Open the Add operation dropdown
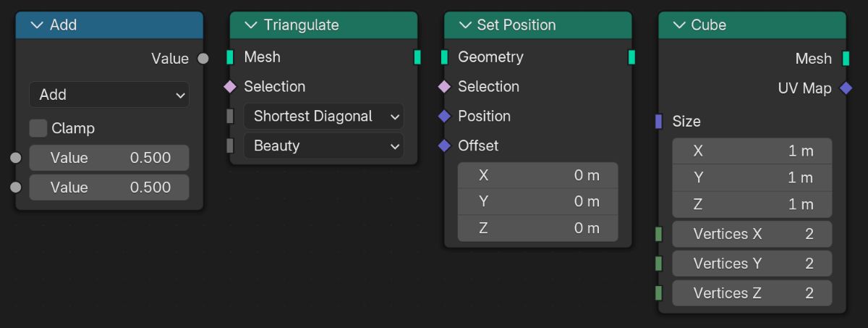Image resolution: width=868 pixels, height=328 pixels. [x=109, y=95]
